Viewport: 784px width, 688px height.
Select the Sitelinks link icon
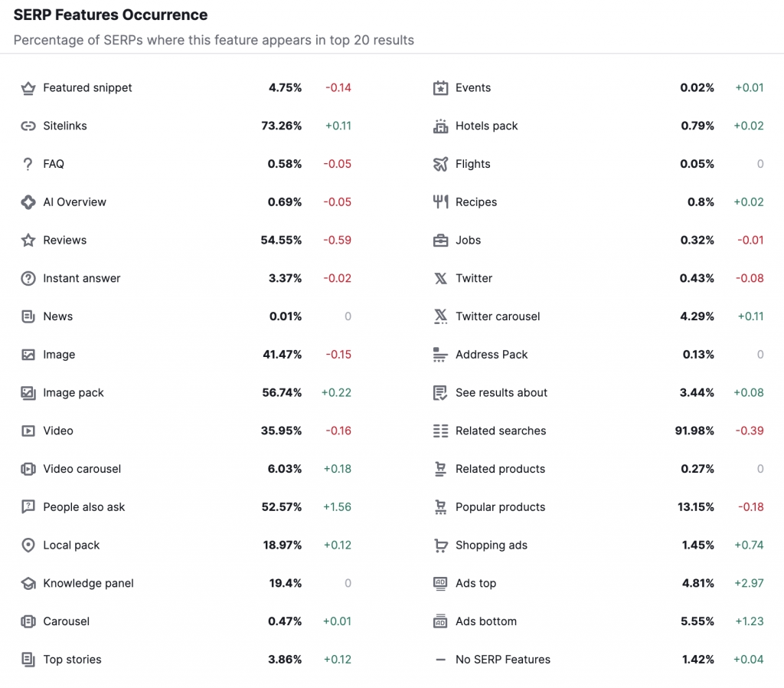28,126
